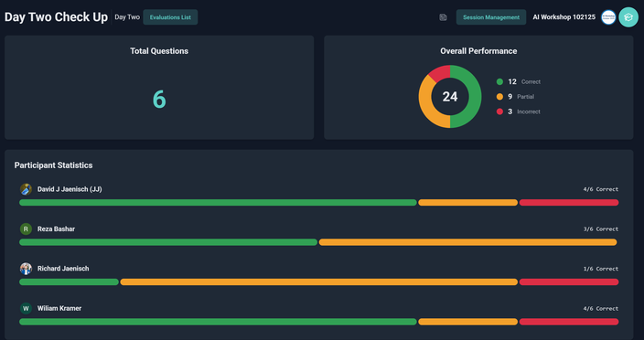644x340 pixels.
Task: Click Richard Jaenisch's 1/6 Correct score
Action: pos(600,269)
